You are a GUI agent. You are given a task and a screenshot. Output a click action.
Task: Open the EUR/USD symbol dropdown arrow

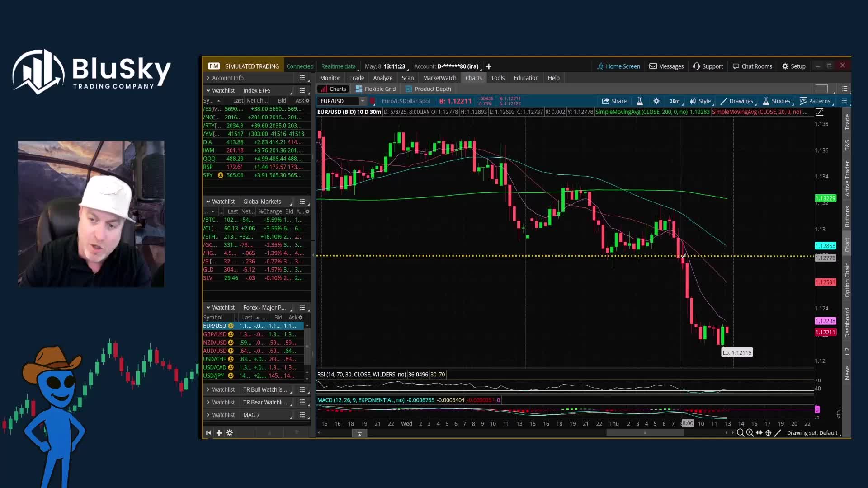pos(362,101)
